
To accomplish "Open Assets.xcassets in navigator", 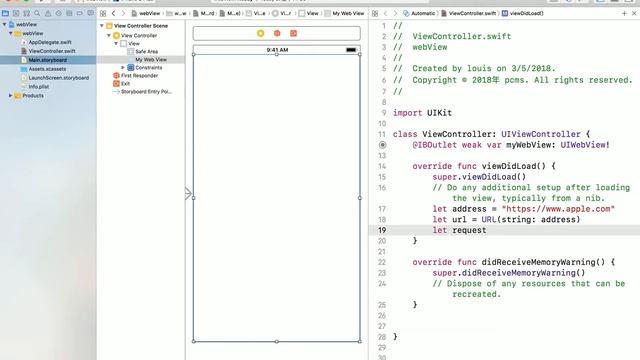I will click(x=48, y=69).
